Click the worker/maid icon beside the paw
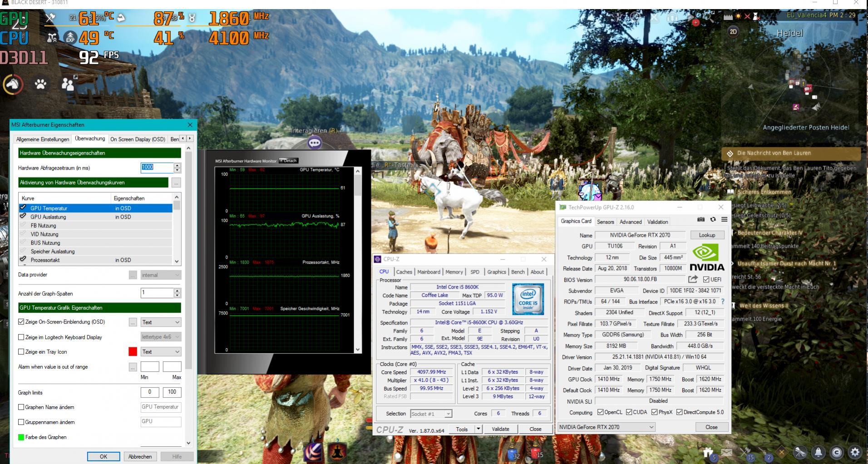The width and height of the screenshot is (868, 464). pyautogui.click(x=68, y=84)
